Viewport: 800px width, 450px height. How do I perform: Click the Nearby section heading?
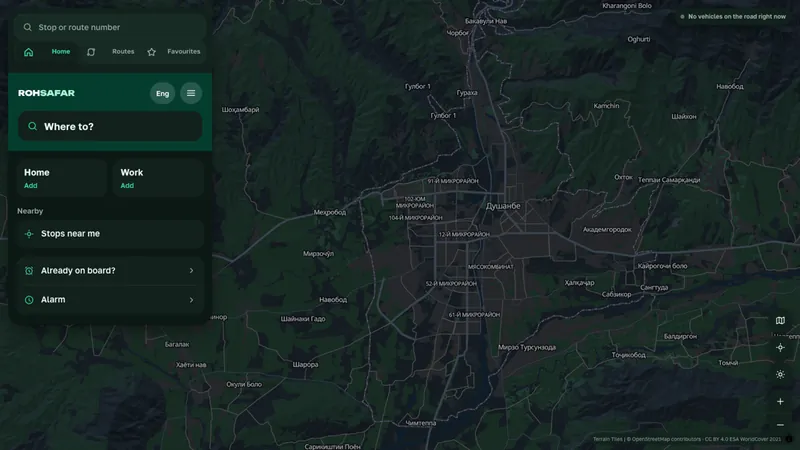pyautogui.click(x=30, y=211)
